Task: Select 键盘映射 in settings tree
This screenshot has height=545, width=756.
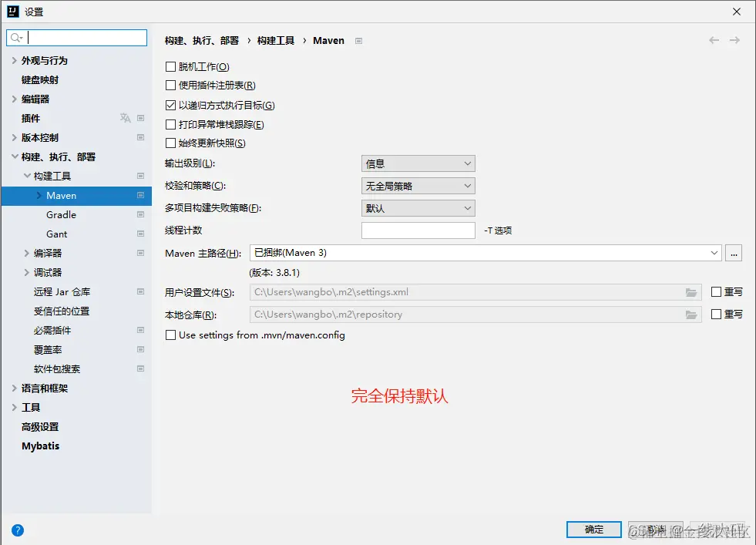Action: 40,79
